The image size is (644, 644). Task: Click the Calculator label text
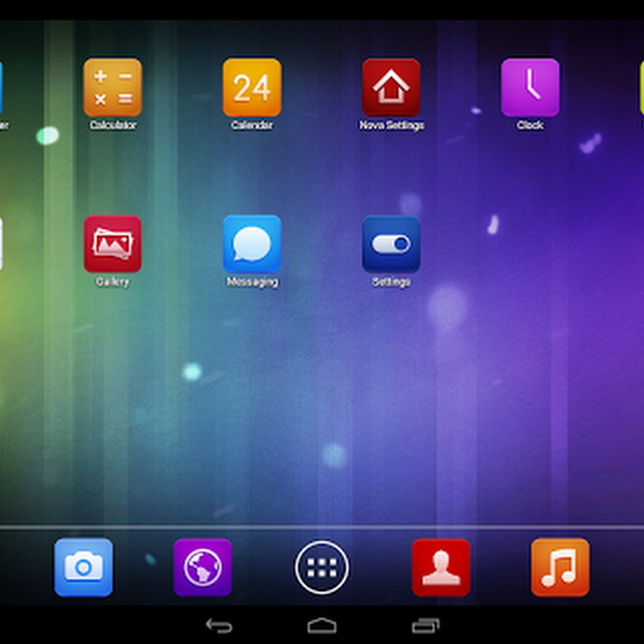113,125
